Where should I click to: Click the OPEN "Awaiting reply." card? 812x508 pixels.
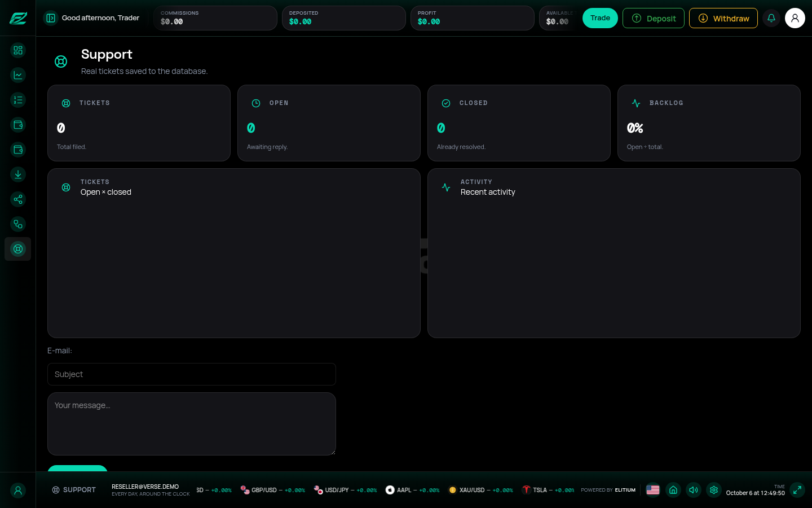click(x=329, y=123)
